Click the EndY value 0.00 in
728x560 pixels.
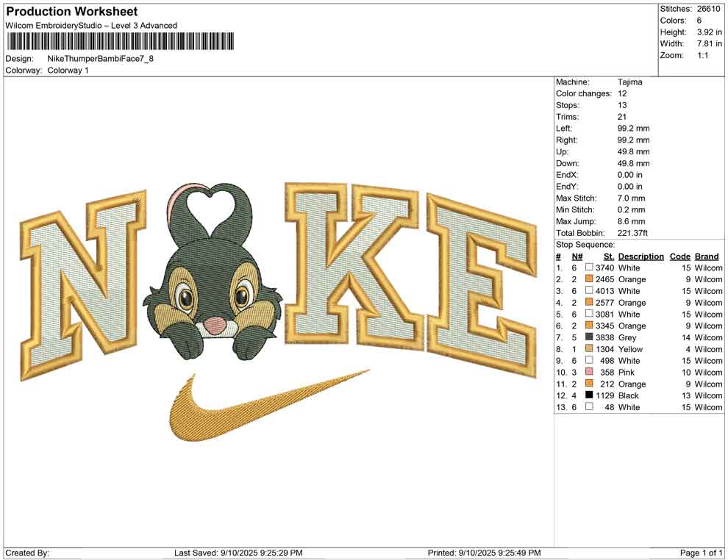pyautogui.click(x=630, y=187)
